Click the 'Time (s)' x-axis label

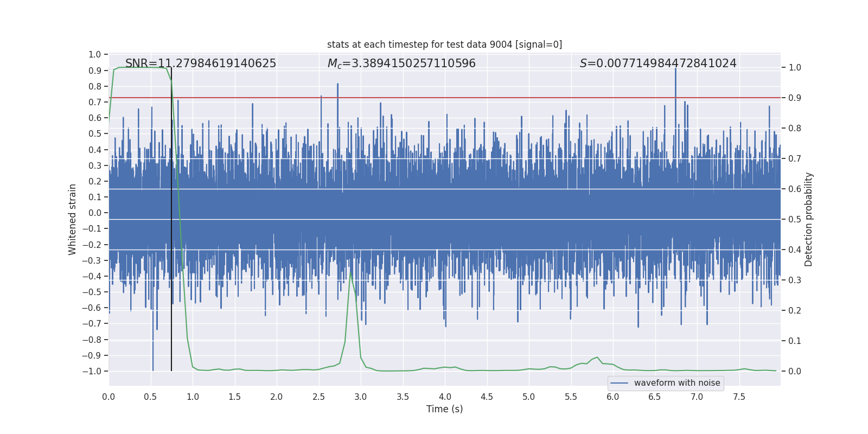444,409
